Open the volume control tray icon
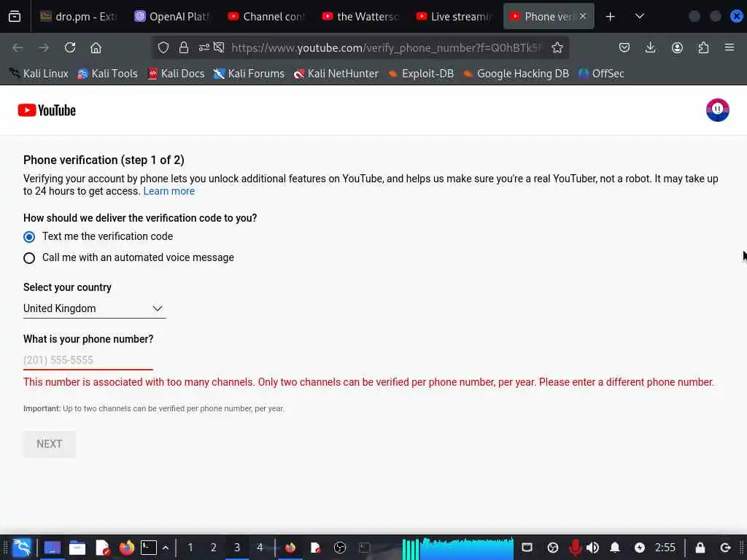 click(x=592, y=548)
